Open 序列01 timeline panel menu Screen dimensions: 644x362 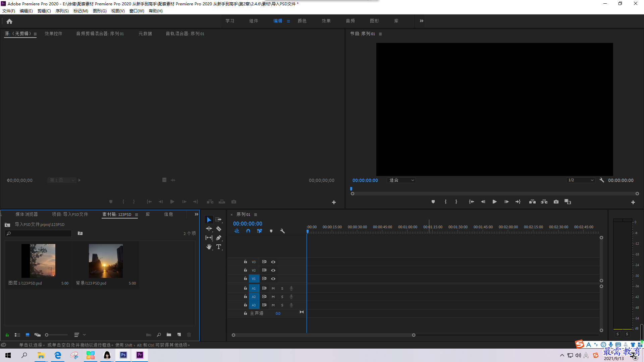(x=256, y=215)
